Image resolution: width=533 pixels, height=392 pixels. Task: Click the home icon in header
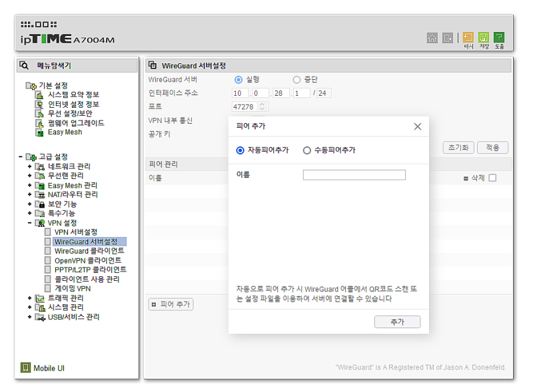pyautogui.click(x=432, y=38)
